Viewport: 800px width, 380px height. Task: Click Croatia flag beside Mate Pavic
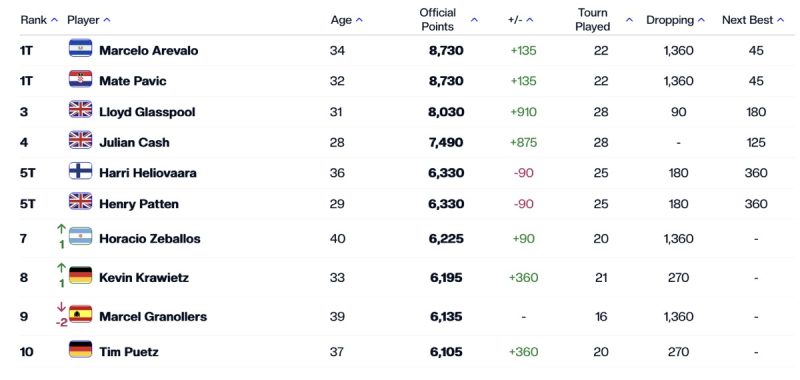[x=81, y=79]
